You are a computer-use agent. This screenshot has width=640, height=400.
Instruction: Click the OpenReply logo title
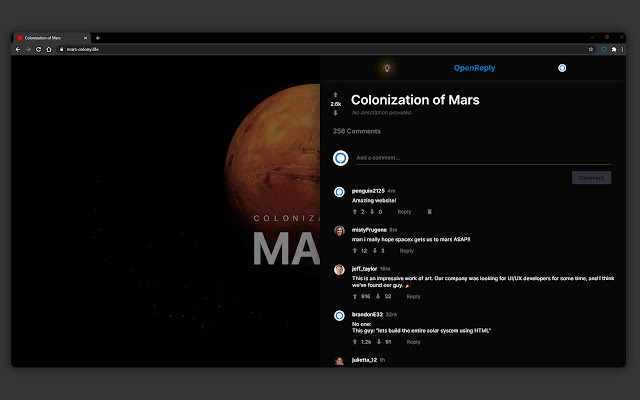(474, 68)
